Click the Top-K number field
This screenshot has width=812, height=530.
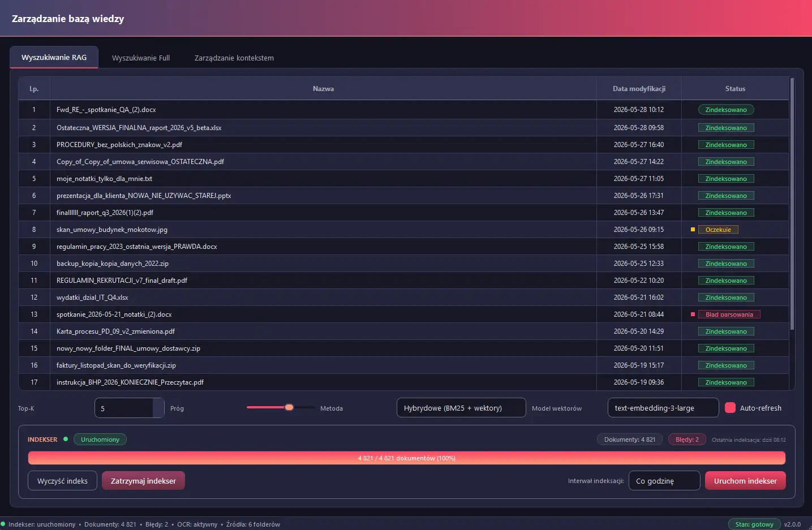pos(129,408)
